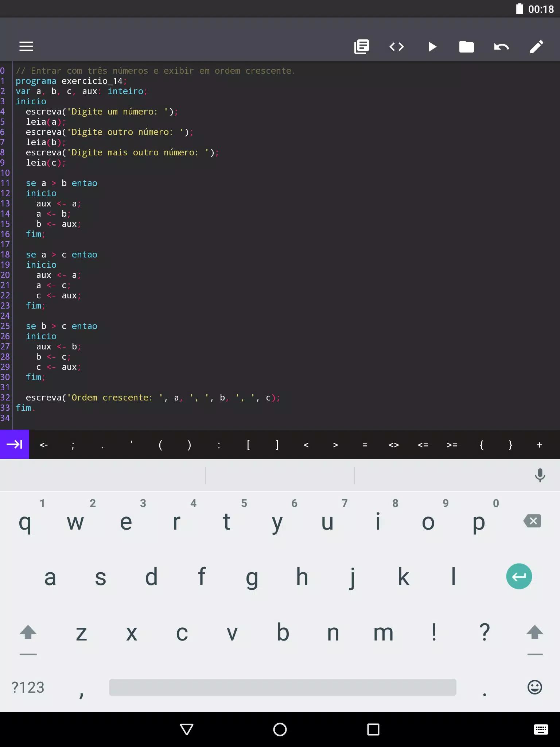Open the emoji keyboard

coord(535,687)
